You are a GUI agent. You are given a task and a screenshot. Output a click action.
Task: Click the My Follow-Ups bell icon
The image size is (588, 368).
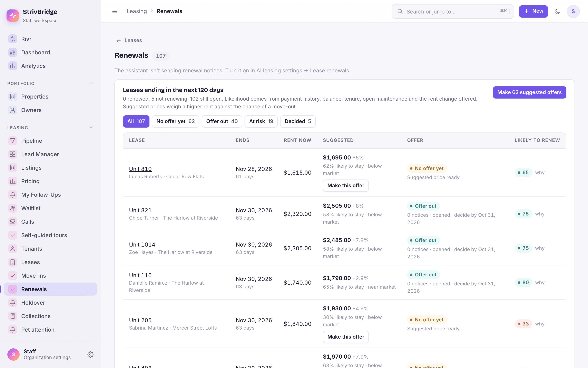coord(13,195)
